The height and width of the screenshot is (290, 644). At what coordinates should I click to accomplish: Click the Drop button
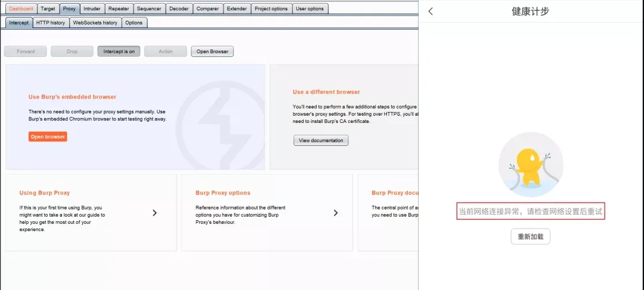pos(72,51)
